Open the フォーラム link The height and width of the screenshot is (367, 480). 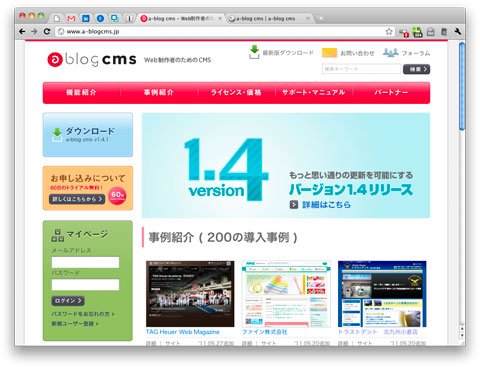415,53
